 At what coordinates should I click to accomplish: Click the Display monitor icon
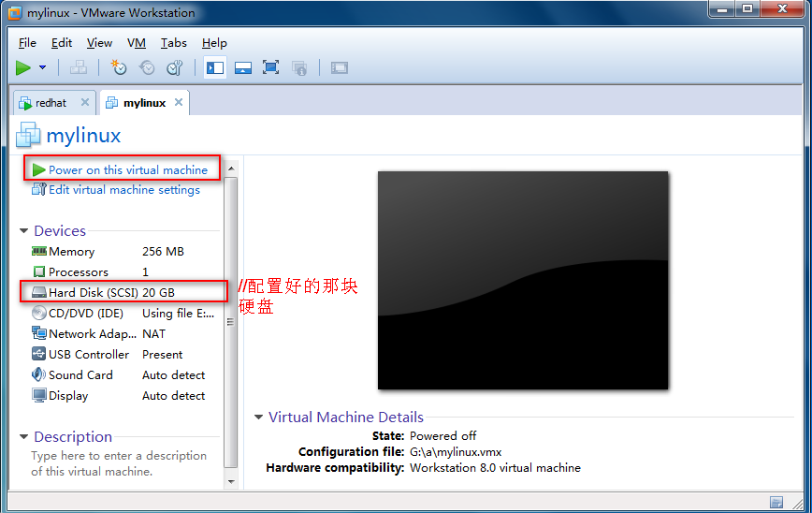(39, 395)
